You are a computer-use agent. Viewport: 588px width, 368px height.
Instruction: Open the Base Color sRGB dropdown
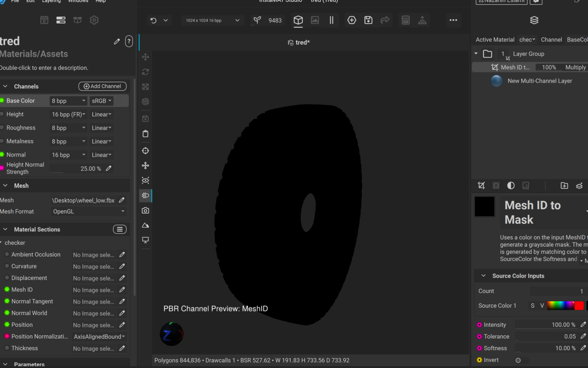point(101,100)
